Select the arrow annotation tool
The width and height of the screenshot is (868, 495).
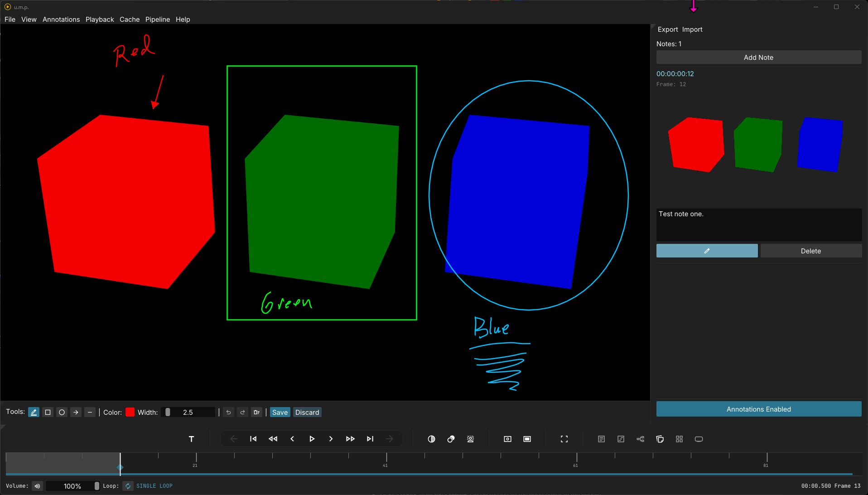[76, 412]
